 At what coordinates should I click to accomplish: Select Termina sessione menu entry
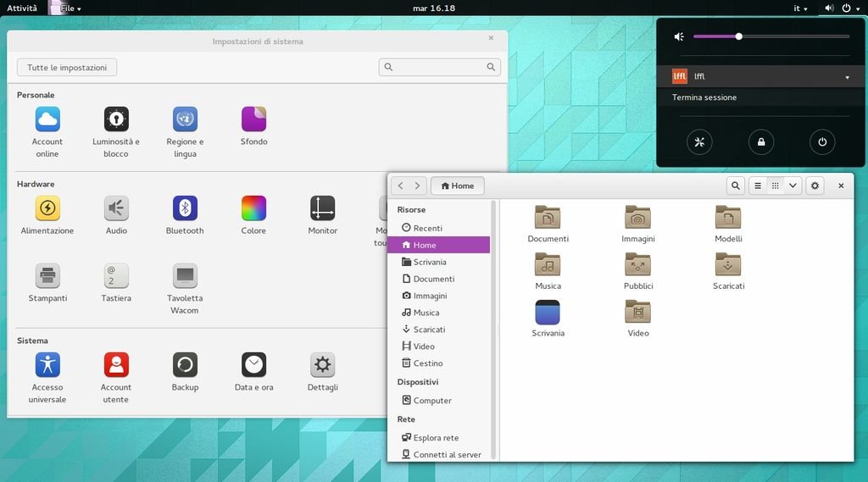[704, 97]
